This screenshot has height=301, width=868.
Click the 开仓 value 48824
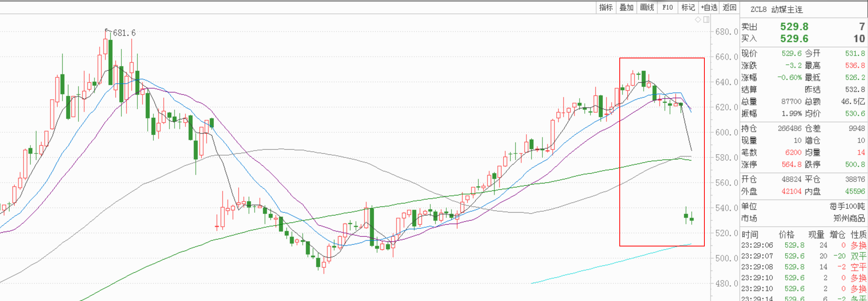[x=791, y=179]
